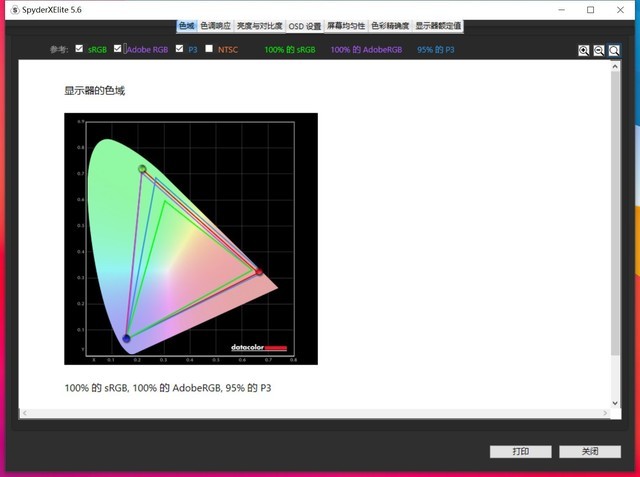This screenshot has height=477, width=640.
Task: Click the P3 label next to its checkbox
Action: pyautogui.click(x=193, y=50)
